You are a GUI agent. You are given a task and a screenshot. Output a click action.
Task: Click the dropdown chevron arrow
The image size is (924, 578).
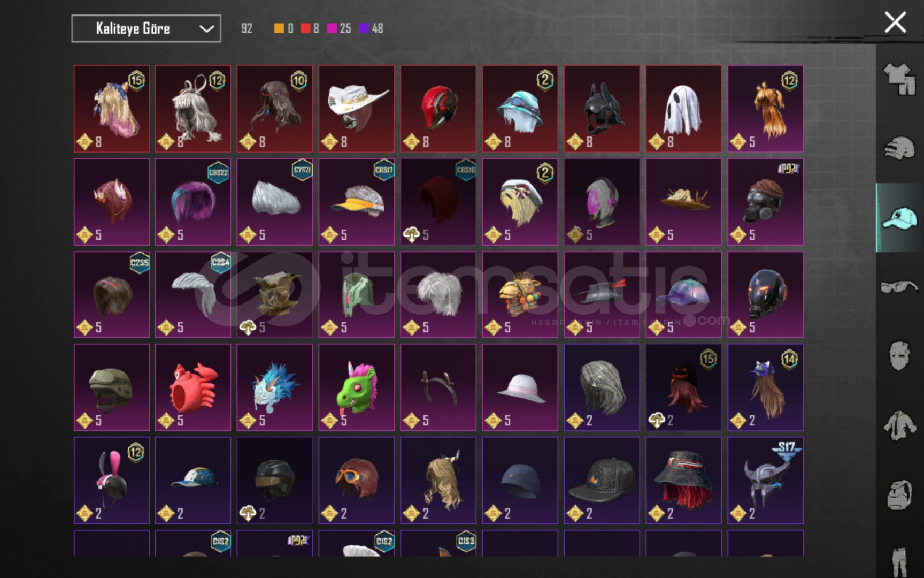(206, 29)
